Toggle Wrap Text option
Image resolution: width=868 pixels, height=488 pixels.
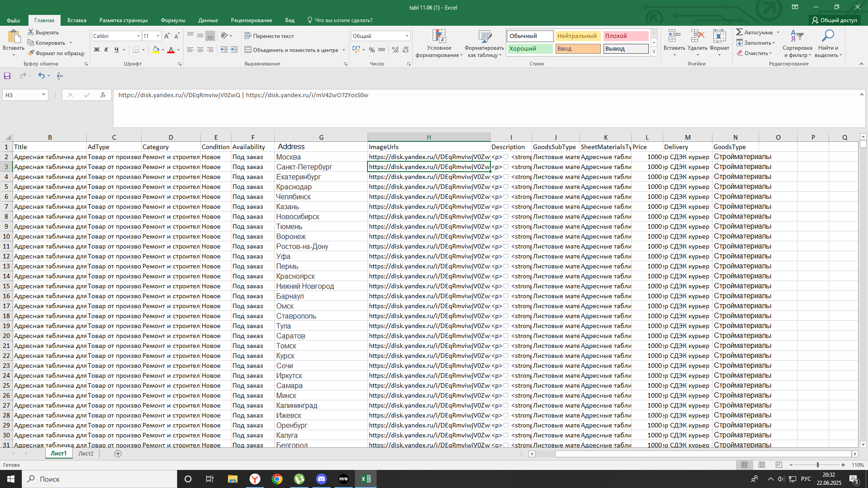tap(269, 36)
